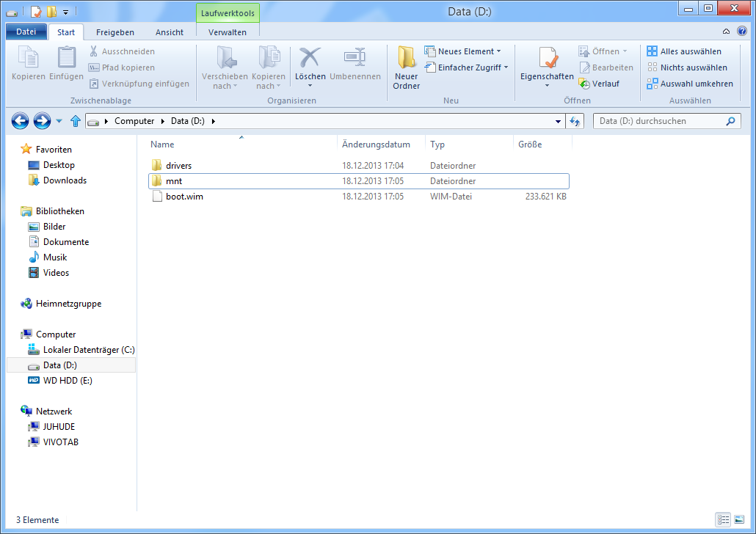Click the address bar history dropdown

coord(558,122)
